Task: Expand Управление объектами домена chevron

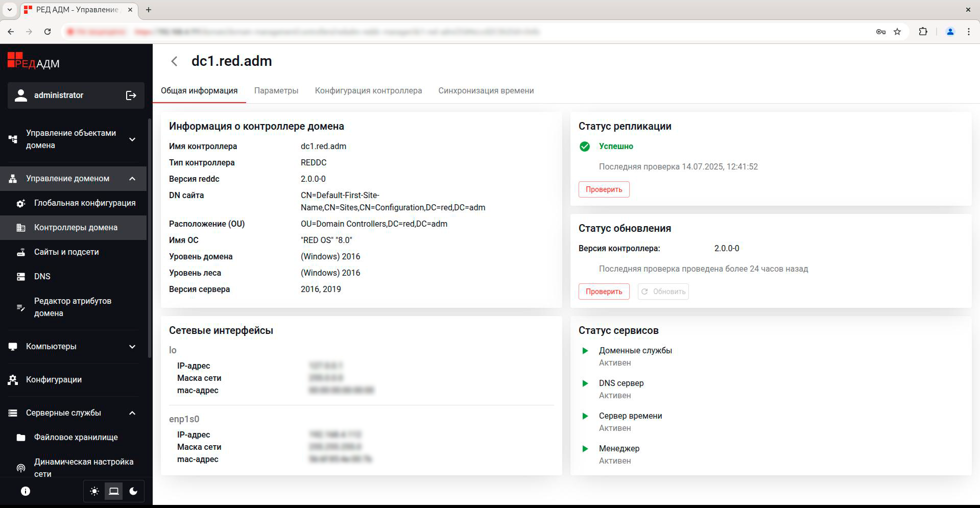Action: click(132, 139)
